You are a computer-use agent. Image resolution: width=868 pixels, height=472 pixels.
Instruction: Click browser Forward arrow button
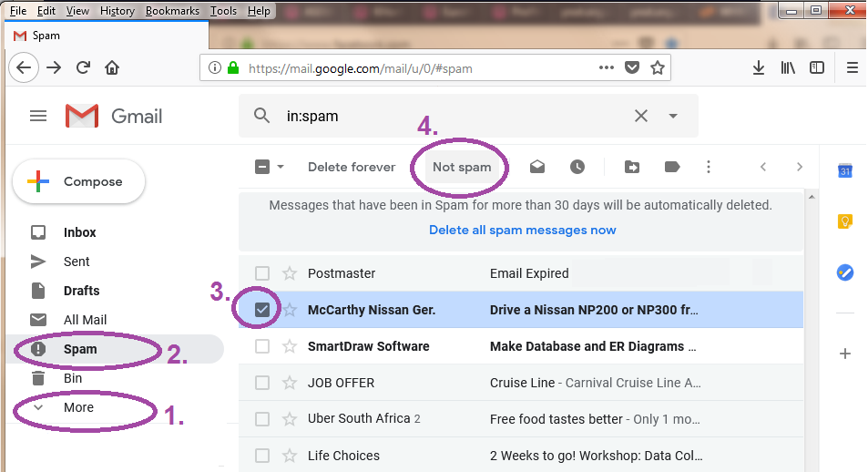(54, 67)
